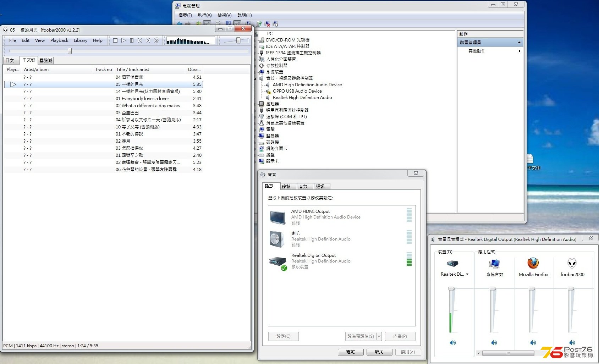The image size is (599, 364).
Task: Collapse the 音效，視訊及遊戲控制器 tree node
Action: [255, 78]
